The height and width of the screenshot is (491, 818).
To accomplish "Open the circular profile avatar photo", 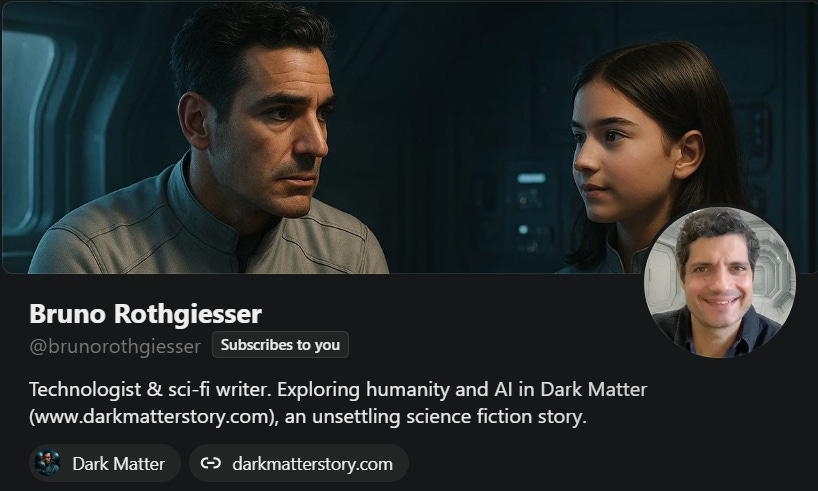I will pyautogui.click(x=720, y=282).
